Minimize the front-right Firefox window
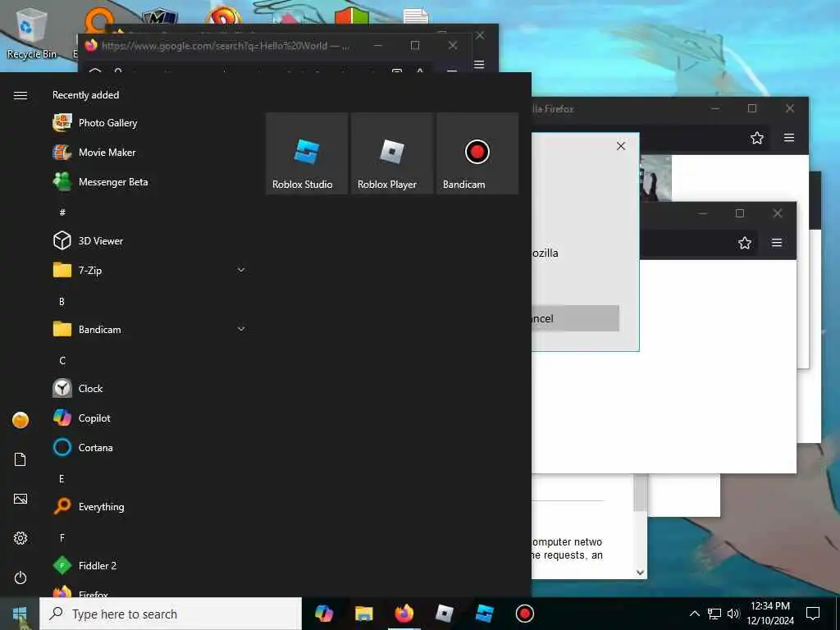Viewport: 840px width, 630px height. (703, 214)
